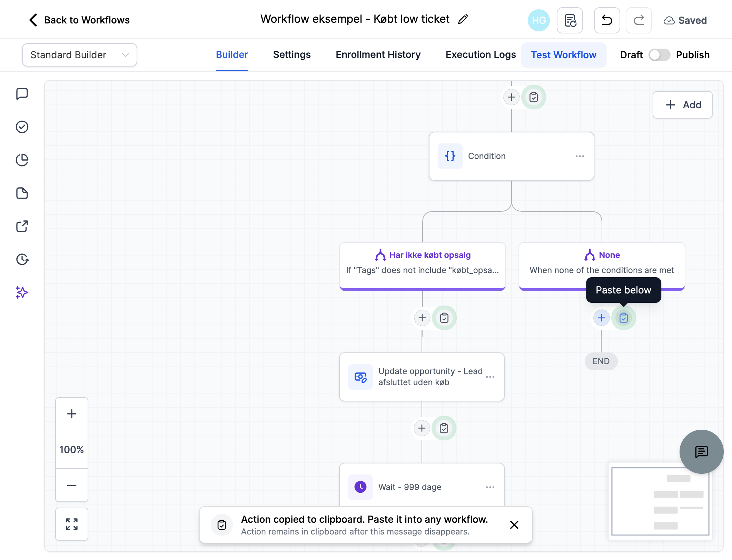
Task: Open Wait - 999 dage options menu
Action: (490, 487)
